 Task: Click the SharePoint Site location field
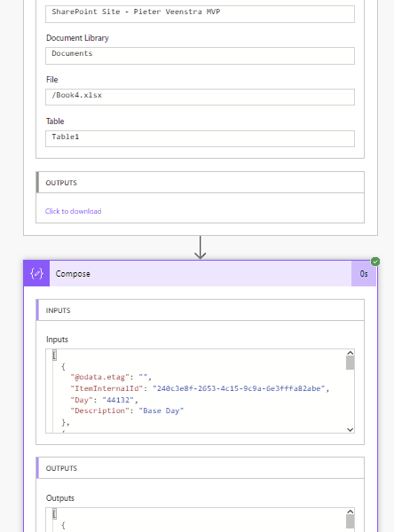(x=200, y=14)
